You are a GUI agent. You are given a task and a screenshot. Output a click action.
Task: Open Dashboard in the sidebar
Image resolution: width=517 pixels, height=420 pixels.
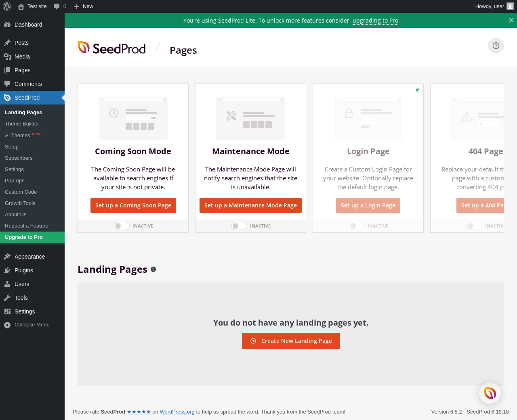[32, 25]
